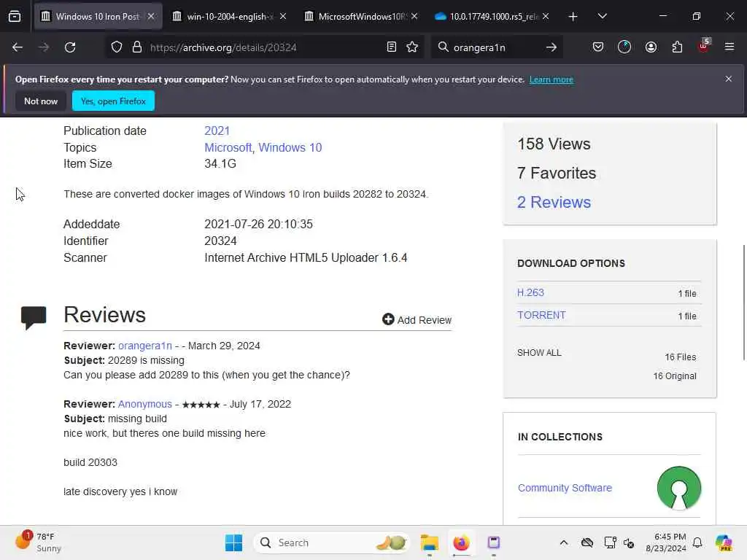This screenshot has width=747, height=560.
Task: Open clock showing 6:45 PM 8/23/2024
Action: 666,542
